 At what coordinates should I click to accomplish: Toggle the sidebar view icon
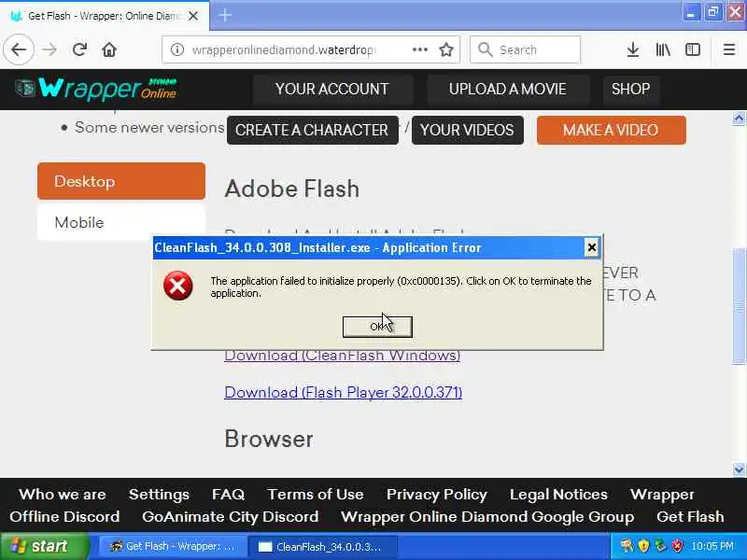693,49
